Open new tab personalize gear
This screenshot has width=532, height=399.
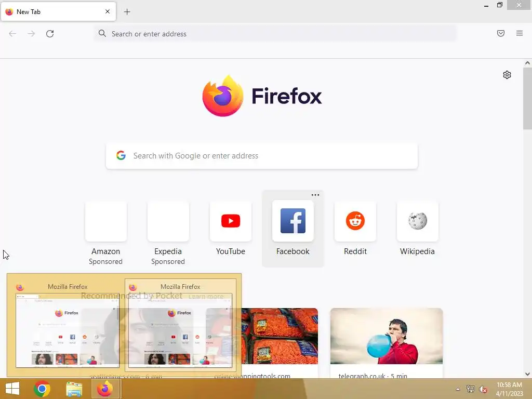coord(507,75)
